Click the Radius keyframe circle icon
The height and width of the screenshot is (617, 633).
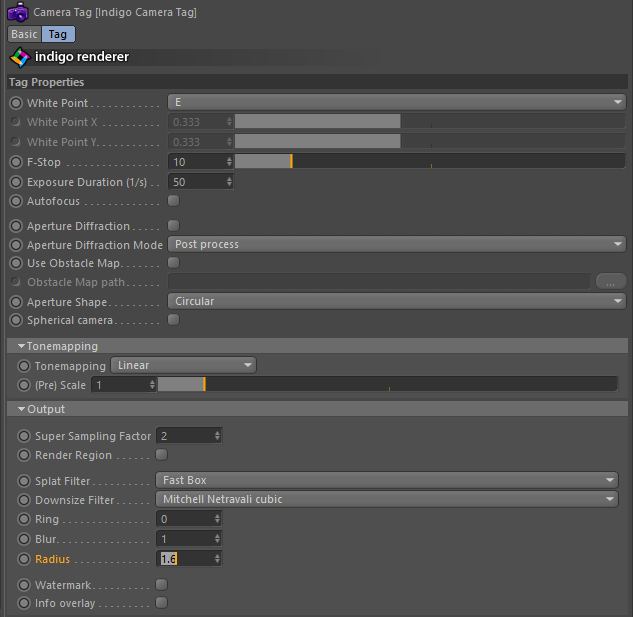pos(24,559)
